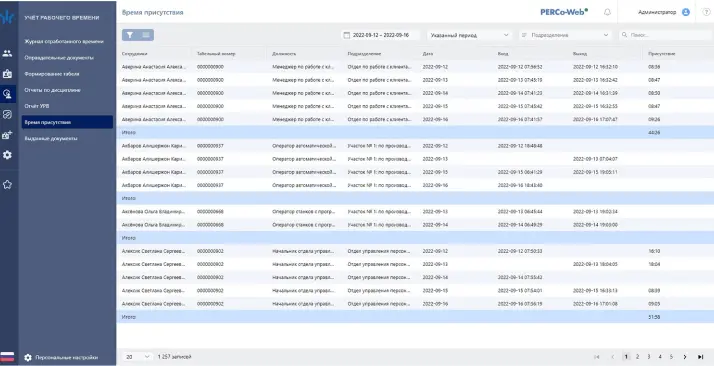Open the Подразделения dropdown

[x=565, y=35]
